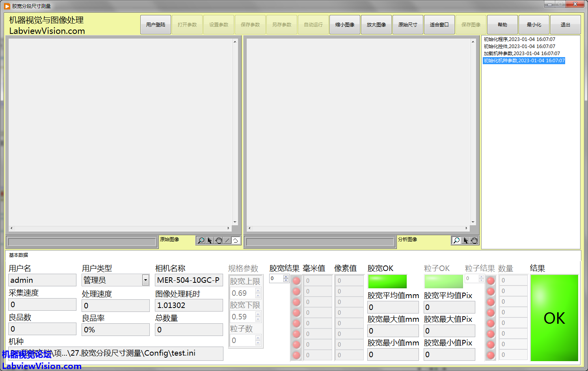Decrement the 胶宽结果 index spinner
This screenshot has width=588, height=371.
coord(286,280)
